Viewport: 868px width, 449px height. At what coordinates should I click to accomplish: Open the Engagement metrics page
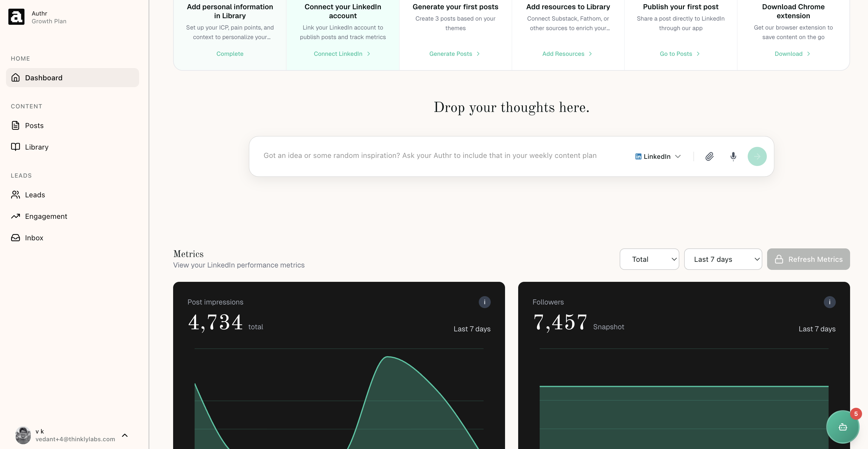click(46, 216)
